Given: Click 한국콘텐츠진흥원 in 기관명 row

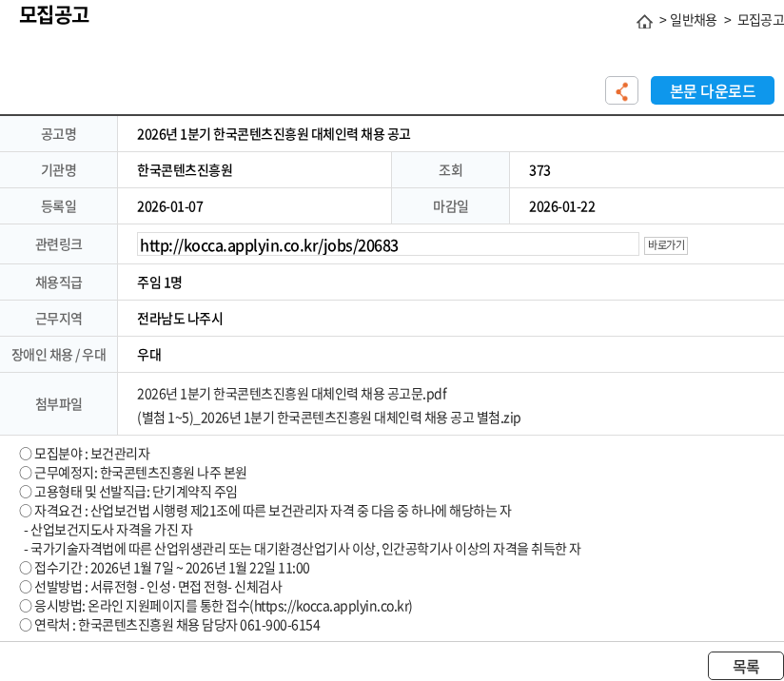Looking at the screenshot, I should pyautogui.click(x=185, y=170).
